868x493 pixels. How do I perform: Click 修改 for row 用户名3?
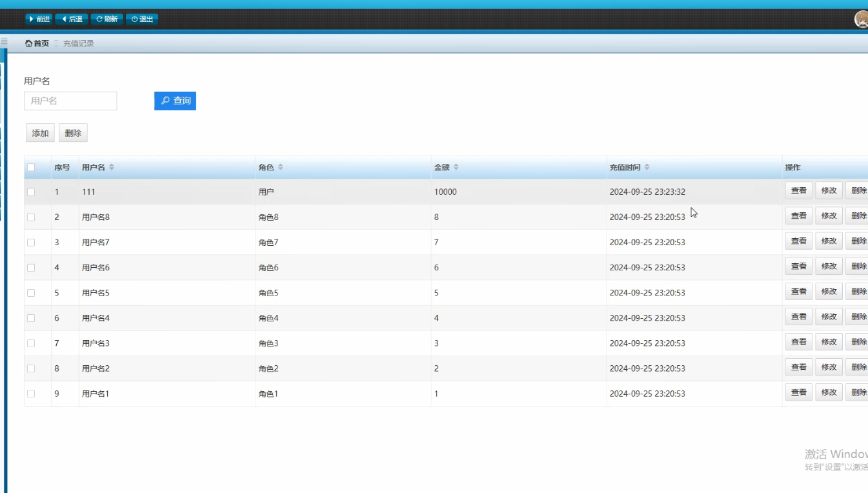click(x=829, y=341)
